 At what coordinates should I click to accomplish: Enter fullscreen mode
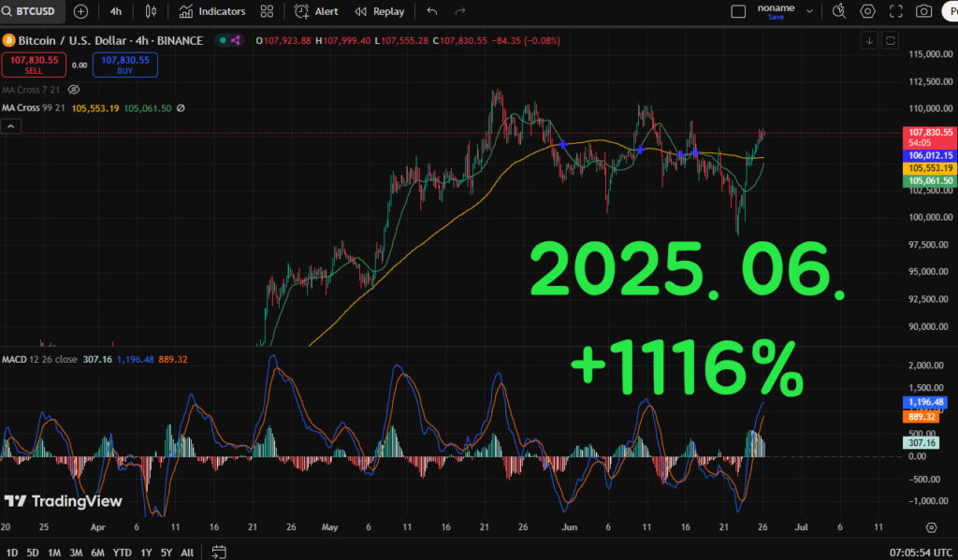(x=895, y=11)
